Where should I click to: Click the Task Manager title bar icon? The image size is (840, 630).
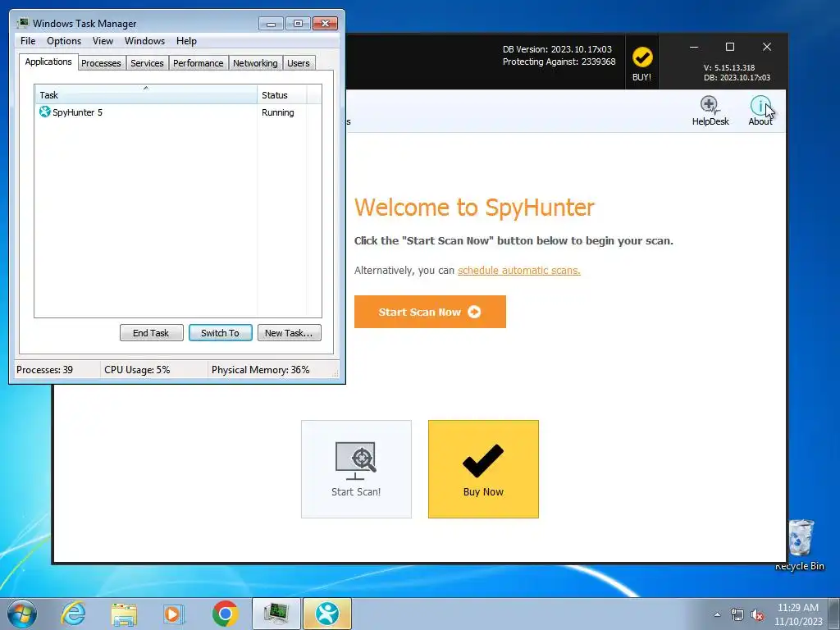[x=22, y=23]
